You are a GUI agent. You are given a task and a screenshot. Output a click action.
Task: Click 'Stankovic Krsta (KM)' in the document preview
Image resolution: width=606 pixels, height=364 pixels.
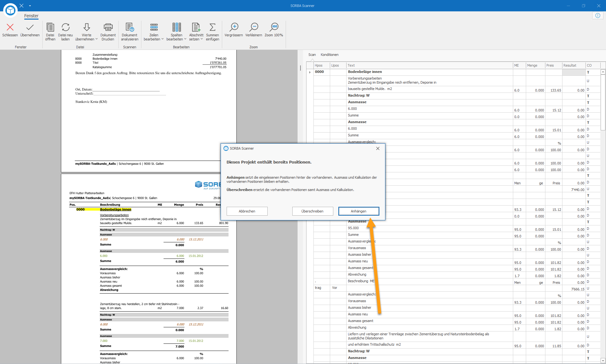91,102
